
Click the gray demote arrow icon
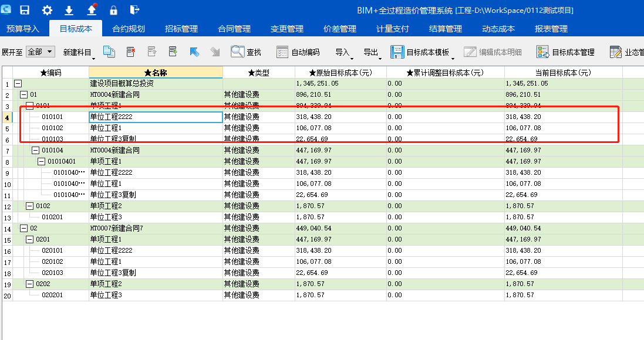pyautogui.click(x=215, y=52)
